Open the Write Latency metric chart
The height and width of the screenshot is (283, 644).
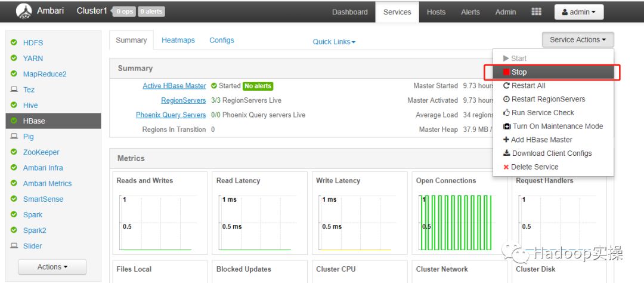click(x=360, y=213)
